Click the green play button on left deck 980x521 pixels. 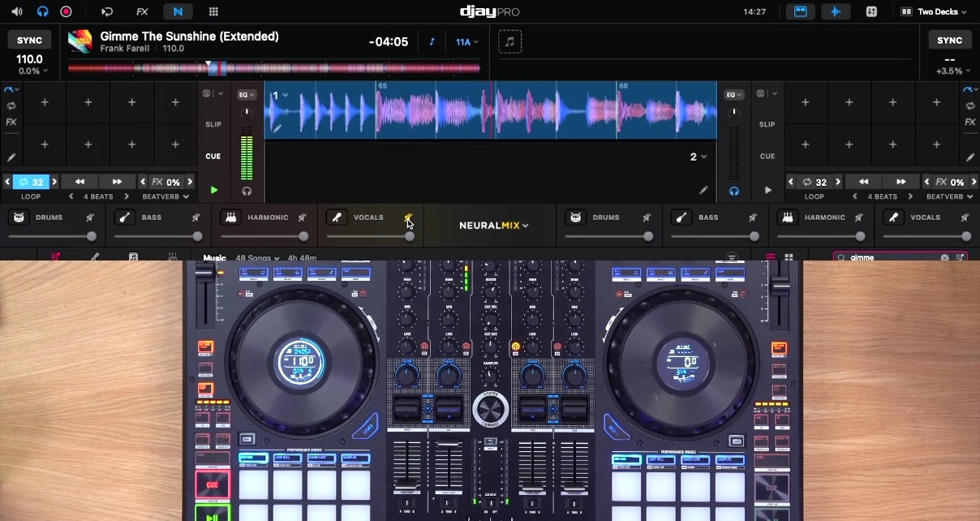(214, 190)
